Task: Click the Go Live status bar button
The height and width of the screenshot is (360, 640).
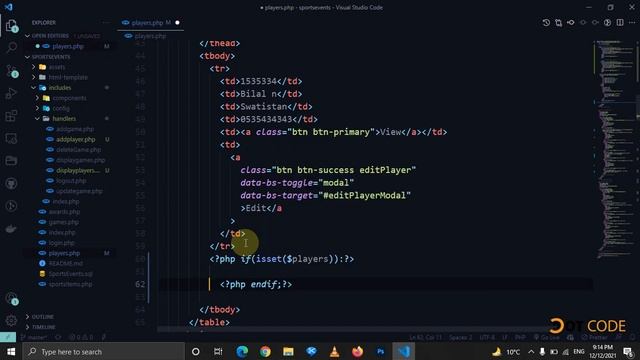Action: pos(547,338)
